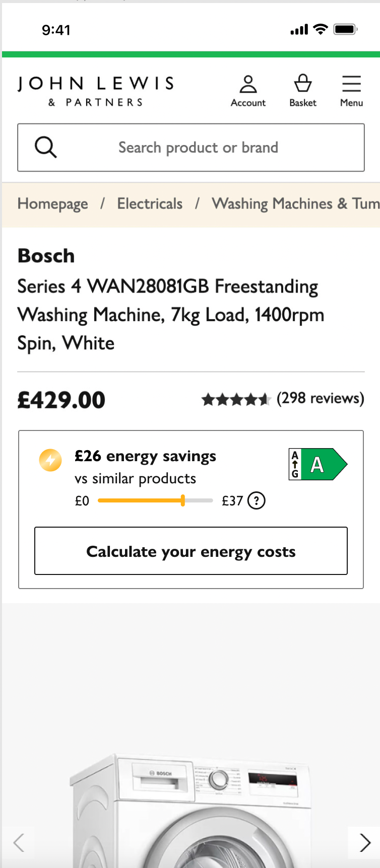The image size is (380, 868).
Task: Show next product image arrow
Action: (365, 842)
